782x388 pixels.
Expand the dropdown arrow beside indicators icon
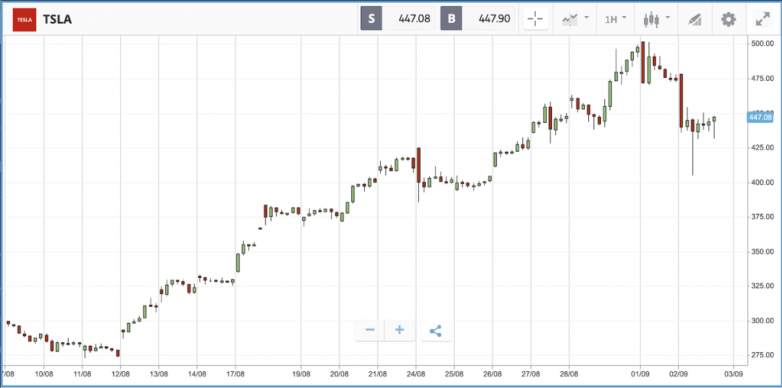click(x=586, y=17)
